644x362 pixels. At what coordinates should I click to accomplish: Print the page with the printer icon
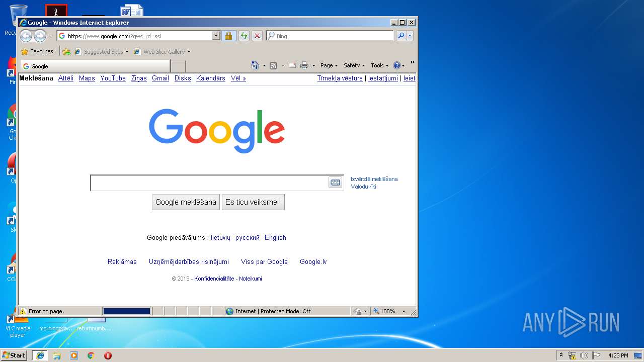click(x=304, y=65)
